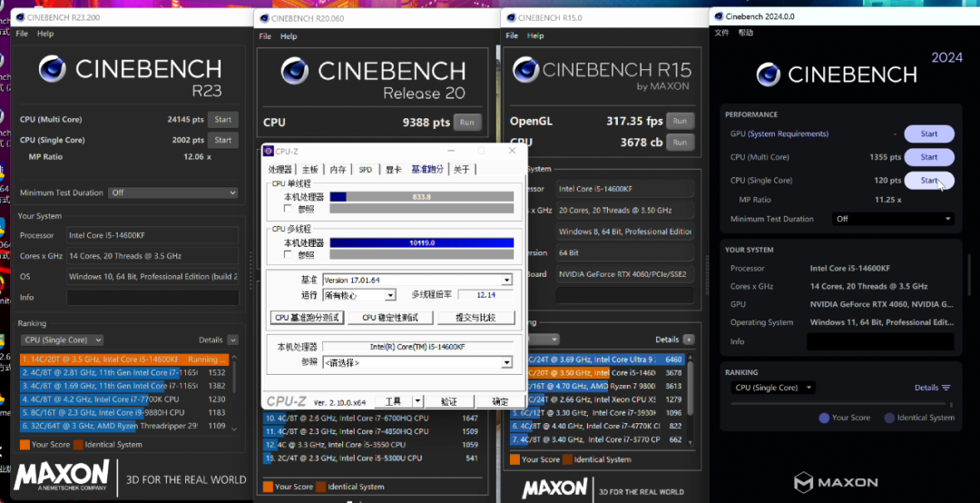The image size is (980, 503).
Task: Switch to CPU-Z SPD tab
Action: pos(366,170)
